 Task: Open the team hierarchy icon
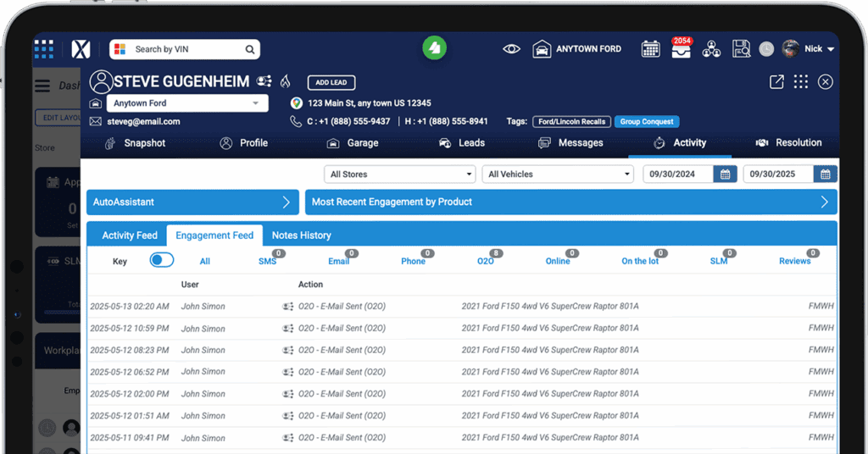711,49
